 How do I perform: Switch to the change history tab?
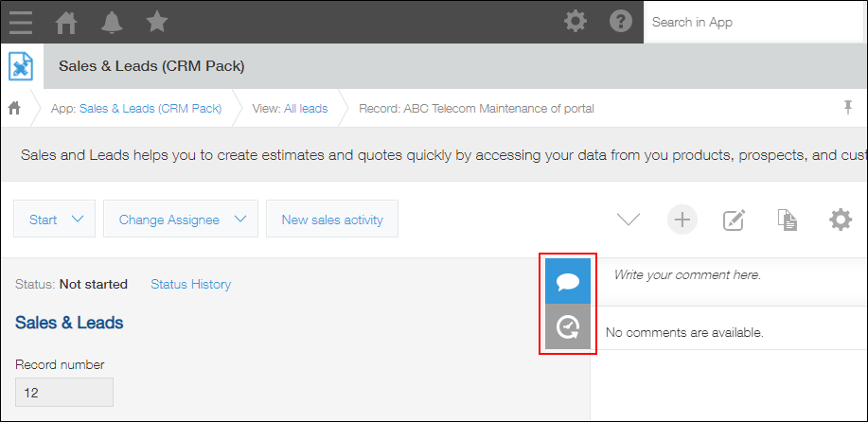coord(568,327)
